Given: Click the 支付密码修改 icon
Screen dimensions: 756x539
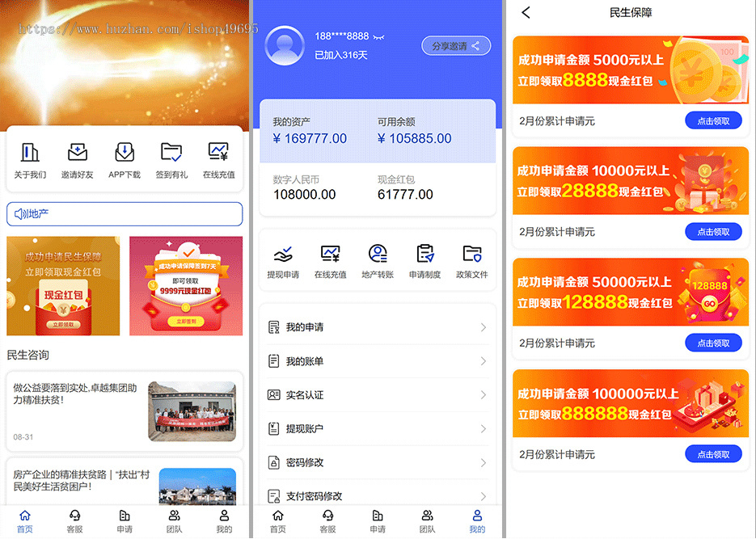Looking at the screenshot, I should pyautogui.click(x=273, y=496).
